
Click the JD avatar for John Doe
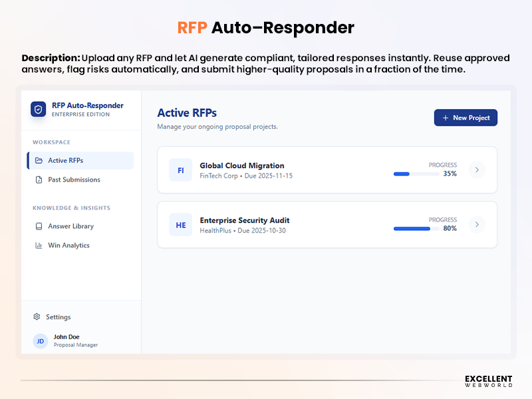click(40, 340)
